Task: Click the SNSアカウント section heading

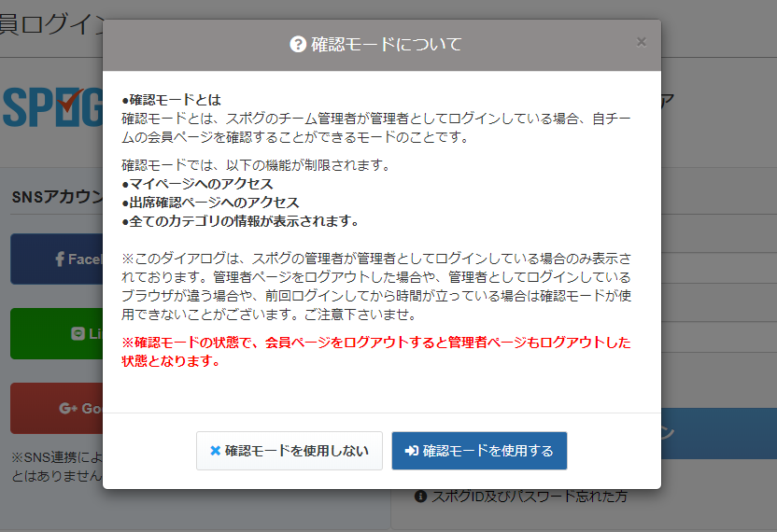Action: (x=56, y=197)
